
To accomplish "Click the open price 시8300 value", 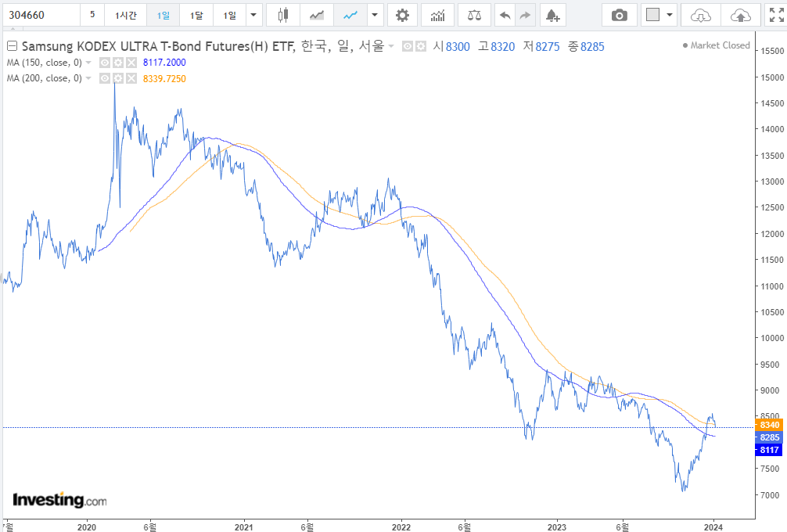I will pyautogui.click(x=451, y=47).
